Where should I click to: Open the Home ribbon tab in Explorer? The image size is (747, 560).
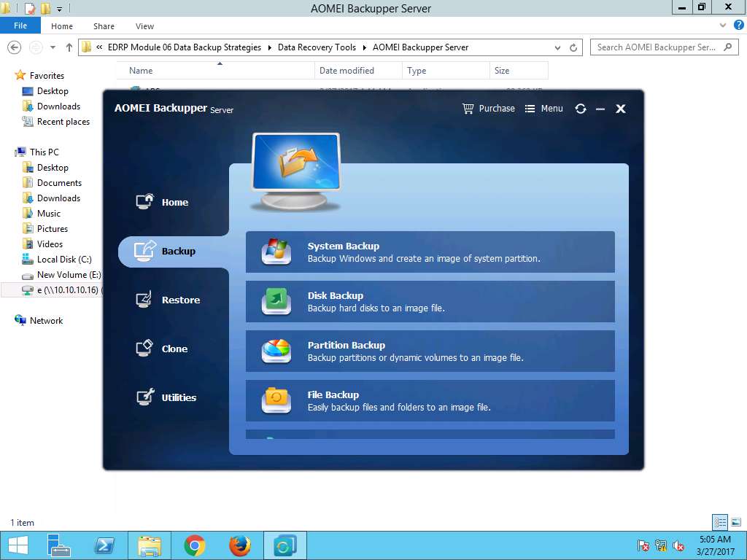pos(62,26)
